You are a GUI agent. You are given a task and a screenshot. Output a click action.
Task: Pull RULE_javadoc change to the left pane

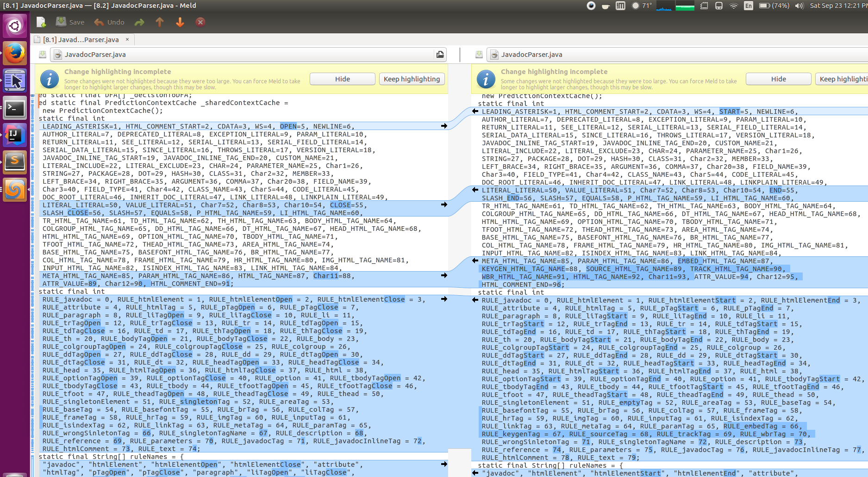pyautogui.click(x=475, y=300)
